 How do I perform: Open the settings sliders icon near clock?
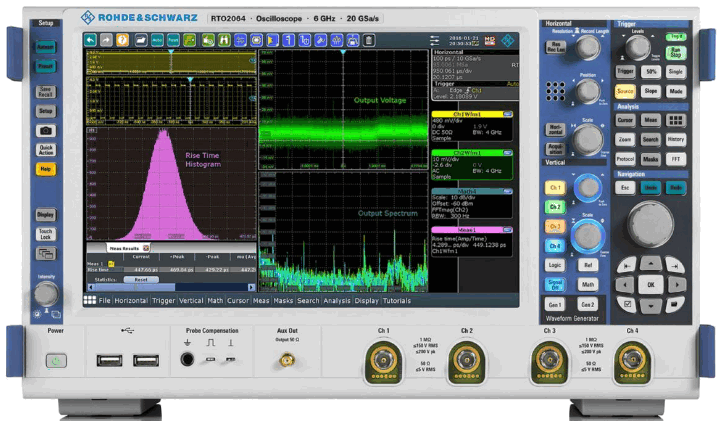(435, 40)
